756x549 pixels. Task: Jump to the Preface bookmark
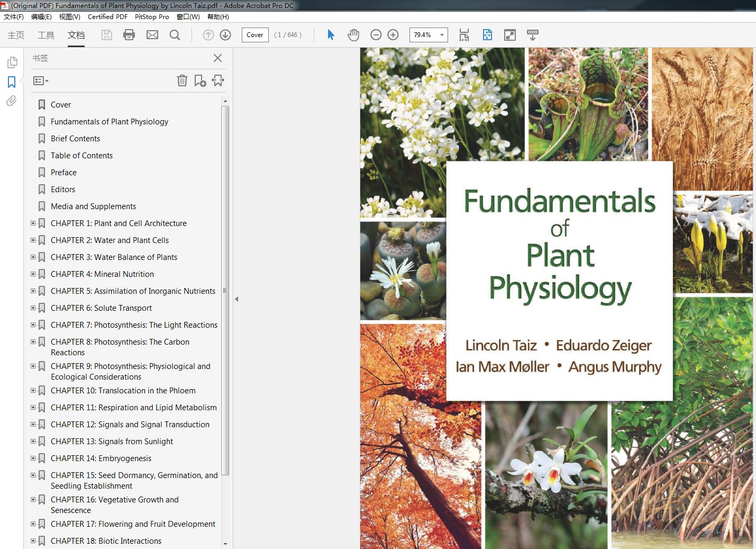coord(63,173)
